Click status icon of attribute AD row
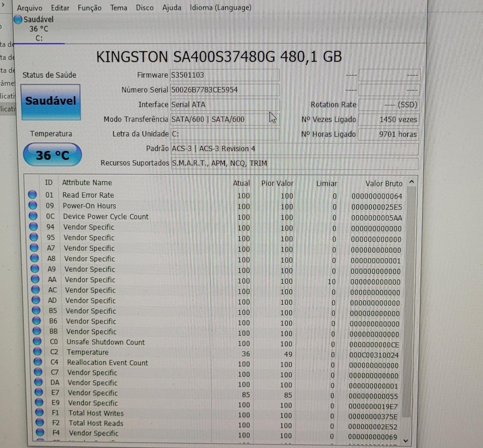Viewport: 483px width, 448px height. pos(36,300)
